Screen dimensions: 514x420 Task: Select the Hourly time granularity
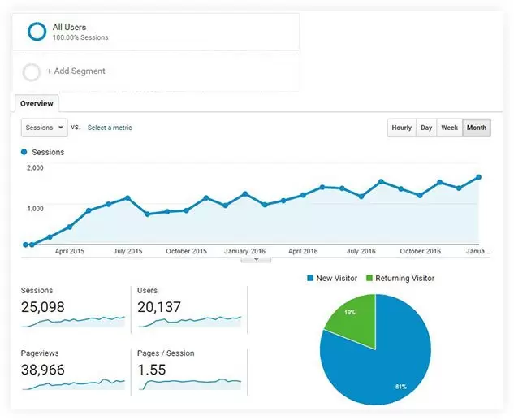click(x=401, y=128)
